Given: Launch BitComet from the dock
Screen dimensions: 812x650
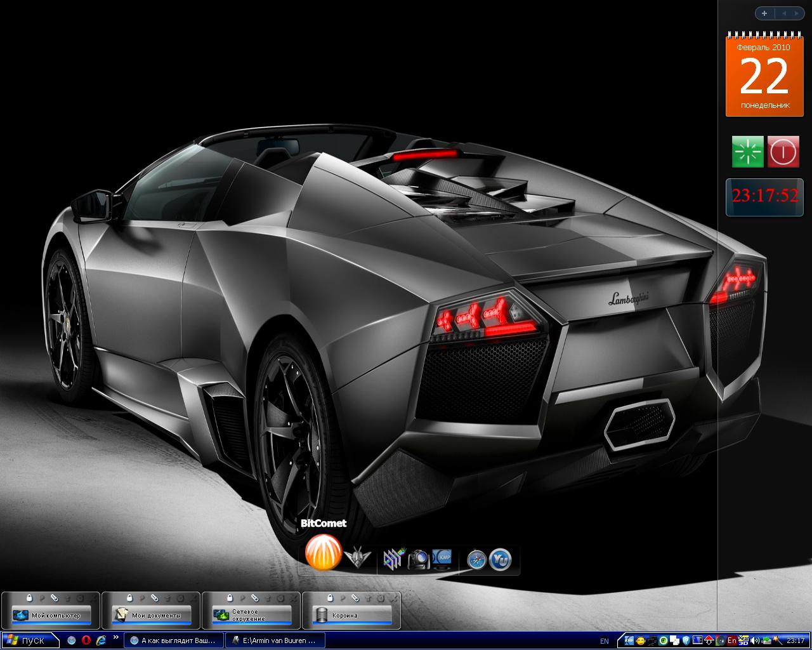Looking at the screenshot, I should pos(324,552).
